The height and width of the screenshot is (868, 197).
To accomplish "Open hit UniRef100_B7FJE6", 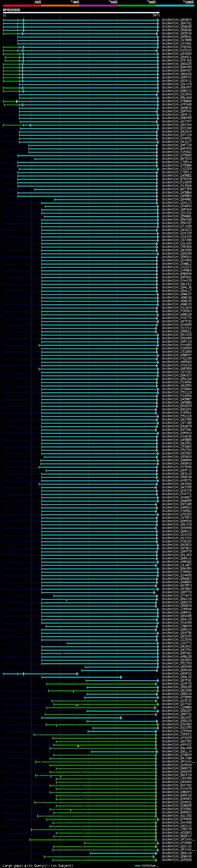I will pyautogui.click(x=176, y=61).
